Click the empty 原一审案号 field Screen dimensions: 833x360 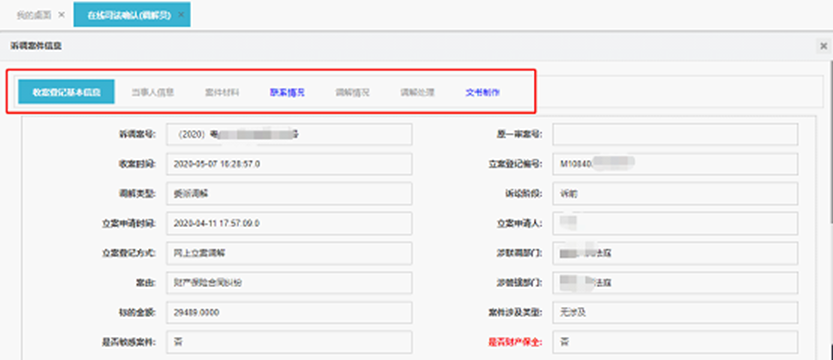pos(675,134)
